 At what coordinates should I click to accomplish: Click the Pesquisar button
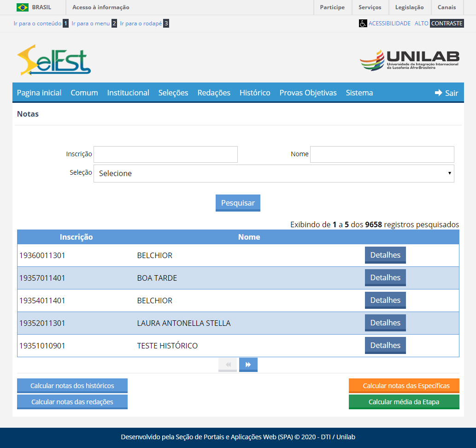[x=238, y=203]
